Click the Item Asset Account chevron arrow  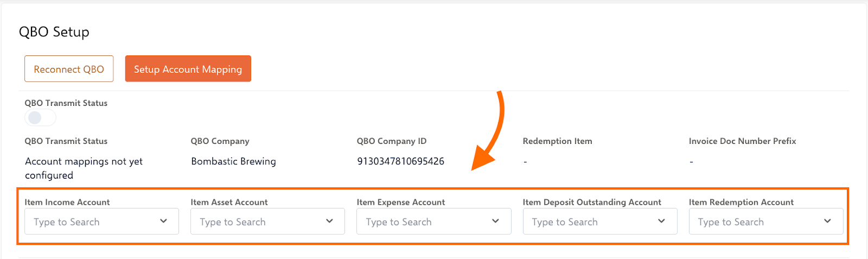tap(329, 221)
